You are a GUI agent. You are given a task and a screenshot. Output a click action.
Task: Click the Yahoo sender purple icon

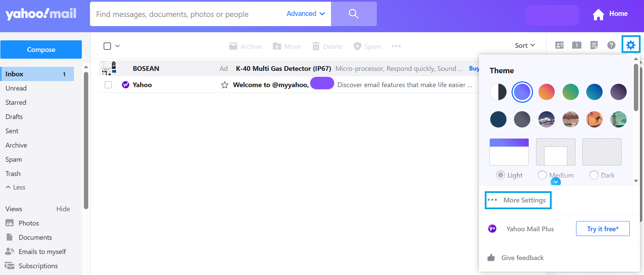click(x=126, y=85)
